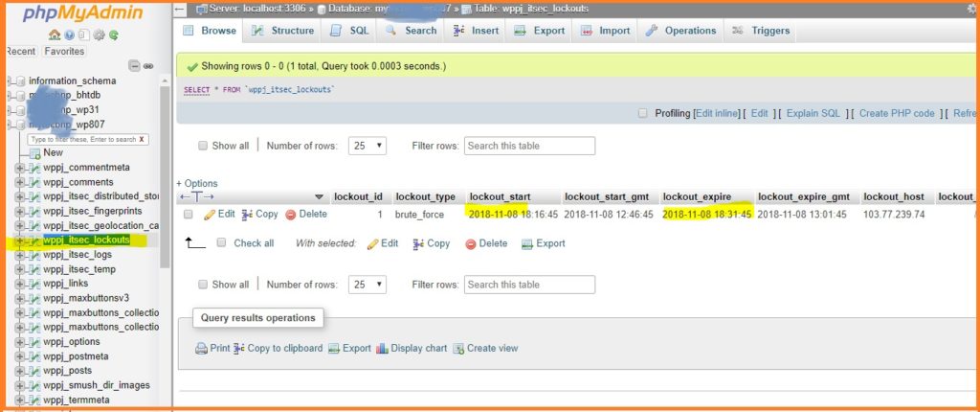
Task: Click the lower Search this table field
Action: tap(529, 285)
